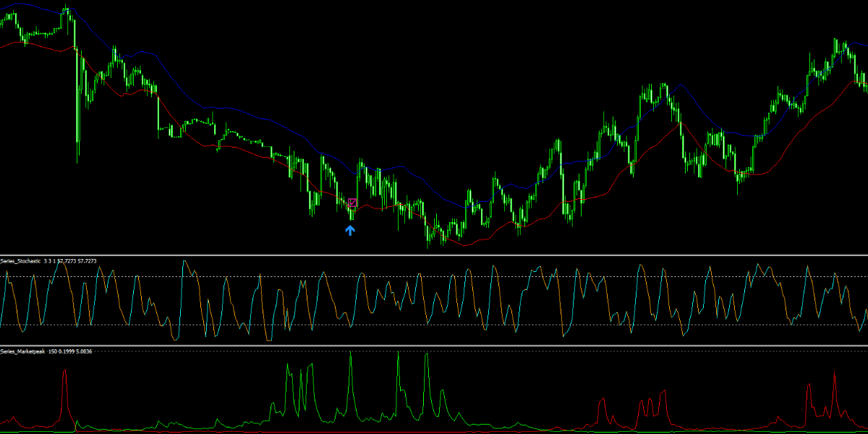The height and width of the screenshot is (434, 868).
Task: Click the Series_Stochastic indicator label
Action: pos(50,260)
